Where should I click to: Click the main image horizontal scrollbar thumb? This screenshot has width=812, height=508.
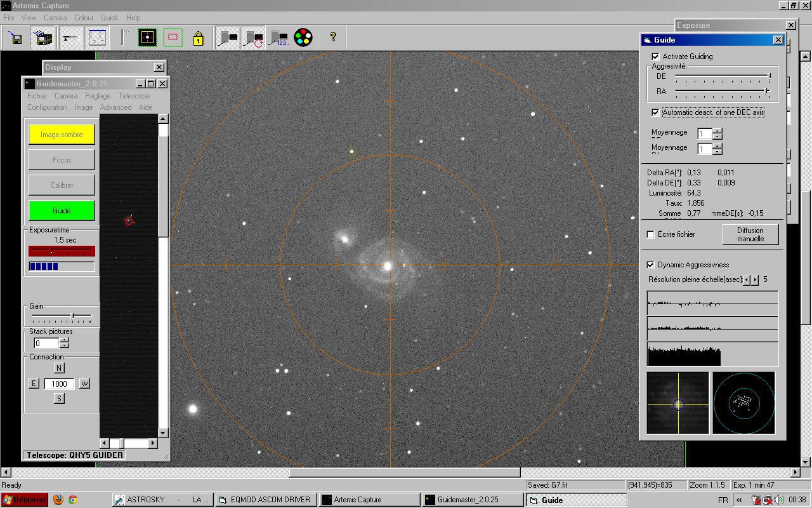tap(405, 472)
